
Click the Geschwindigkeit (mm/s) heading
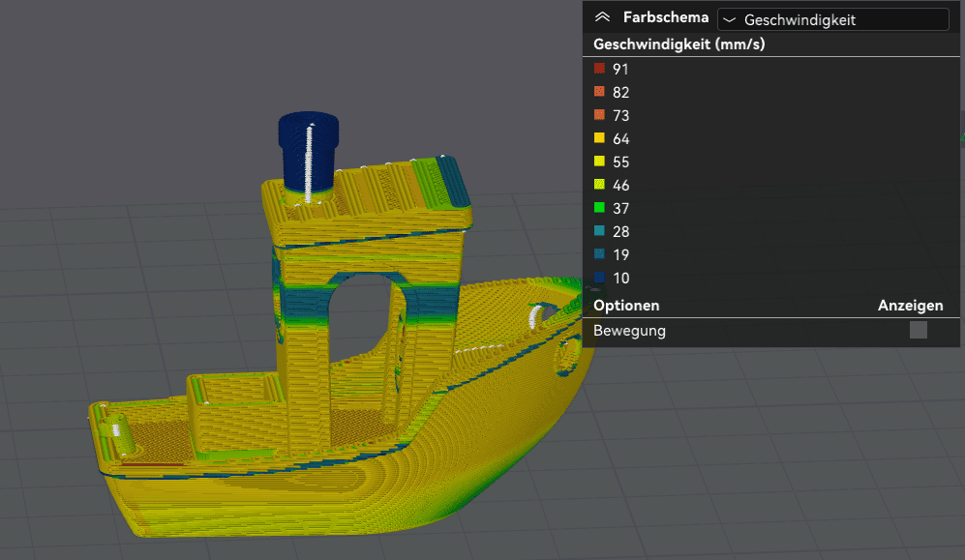(x=679, y=44)
